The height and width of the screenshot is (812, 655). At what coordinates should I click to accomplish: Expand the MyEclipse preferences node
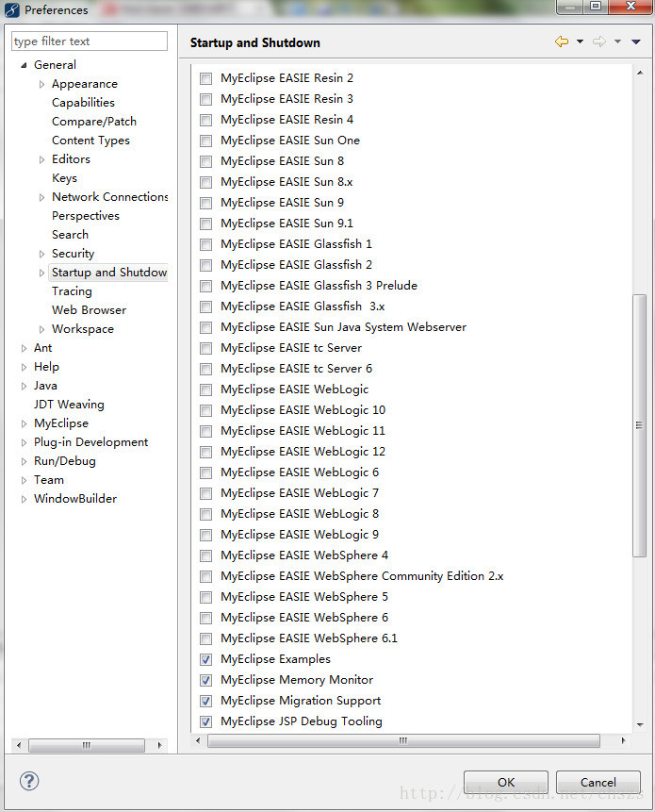[x=24, y=423]
